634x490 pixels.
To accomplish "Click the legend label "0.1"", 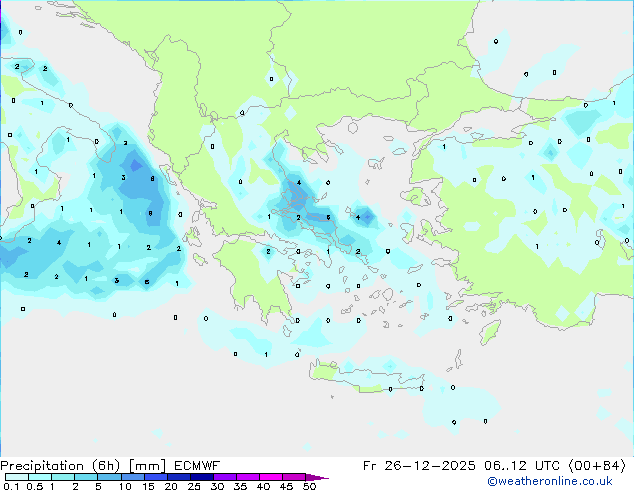I will pos(11,486).
